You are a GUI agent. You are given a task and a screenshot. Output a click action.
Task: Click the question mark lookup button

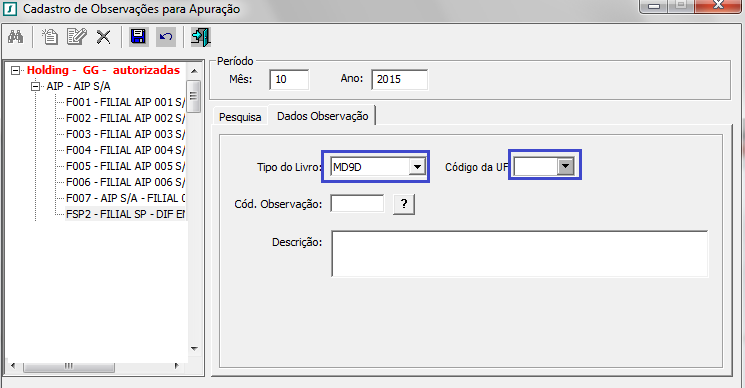pos(404,204)
